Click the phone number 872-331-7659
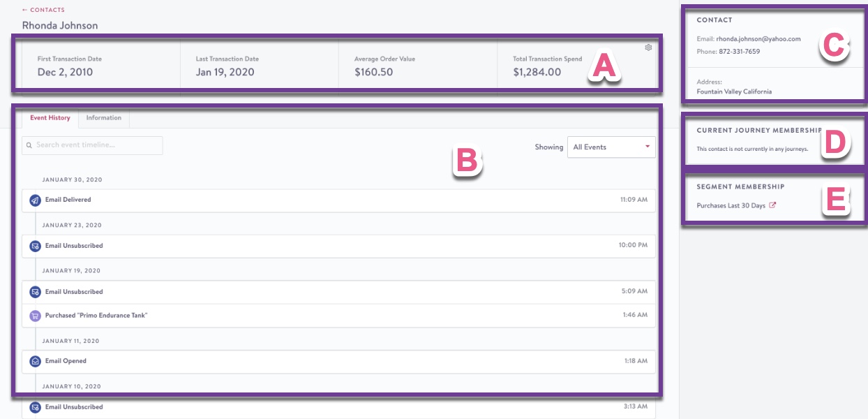 click(739, 52)
